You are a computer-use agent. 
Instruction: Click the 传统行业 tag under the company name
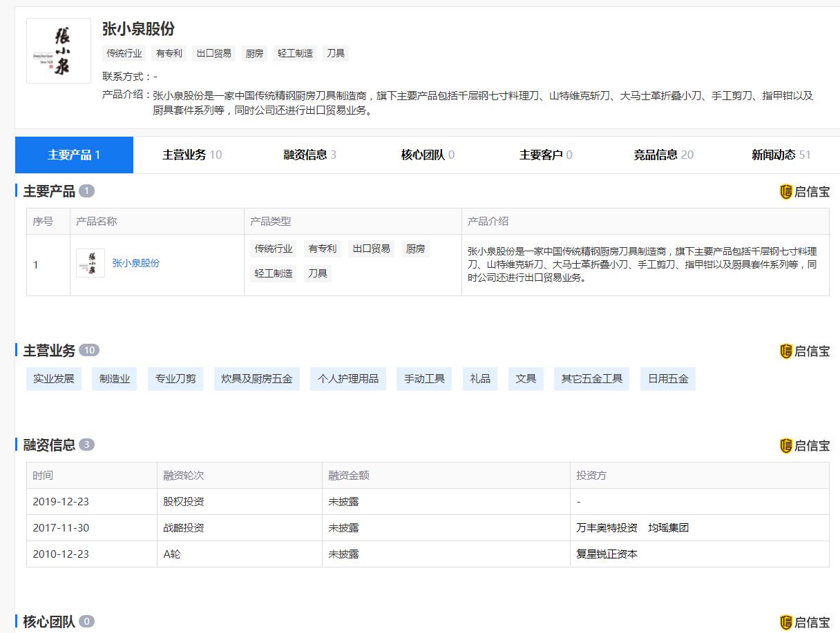point(124,53)
